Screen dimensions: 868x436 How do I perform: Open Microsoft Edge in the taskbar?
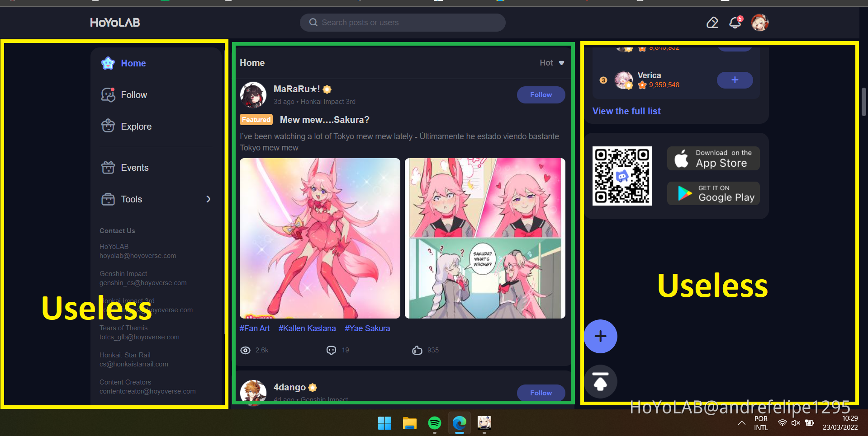pyautogui.click(x=459, y=423)
